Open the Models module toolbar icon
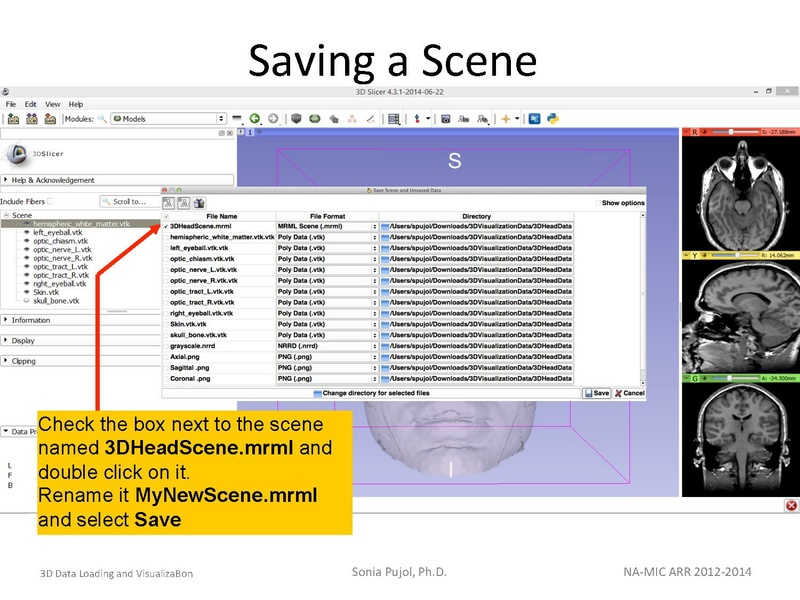 point(315,118)
